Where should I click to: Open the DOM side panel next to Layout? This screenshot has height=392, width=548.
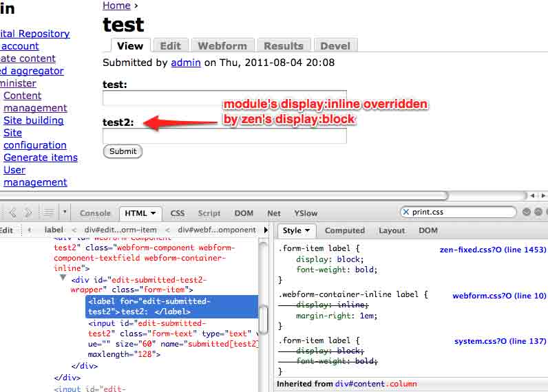(428, 230)
